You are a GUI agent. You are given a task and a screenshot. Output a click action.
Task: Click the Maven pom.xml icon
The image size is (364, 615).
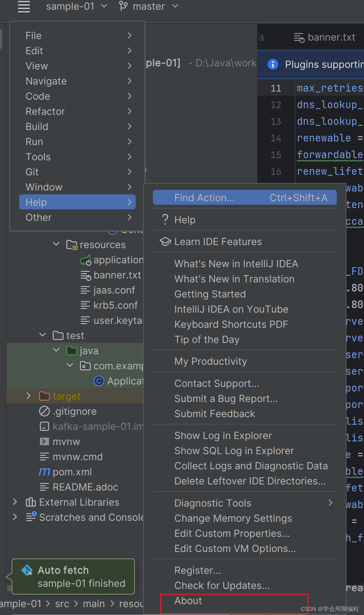(x=44, y=472)
